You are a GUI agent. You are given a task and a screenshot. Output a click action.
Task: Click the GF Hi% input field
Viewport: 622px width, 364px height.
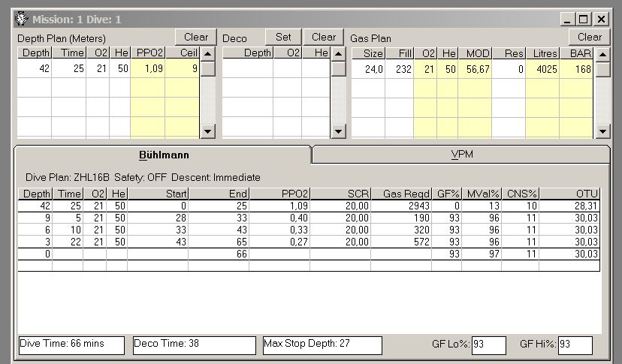click(575, 345)
